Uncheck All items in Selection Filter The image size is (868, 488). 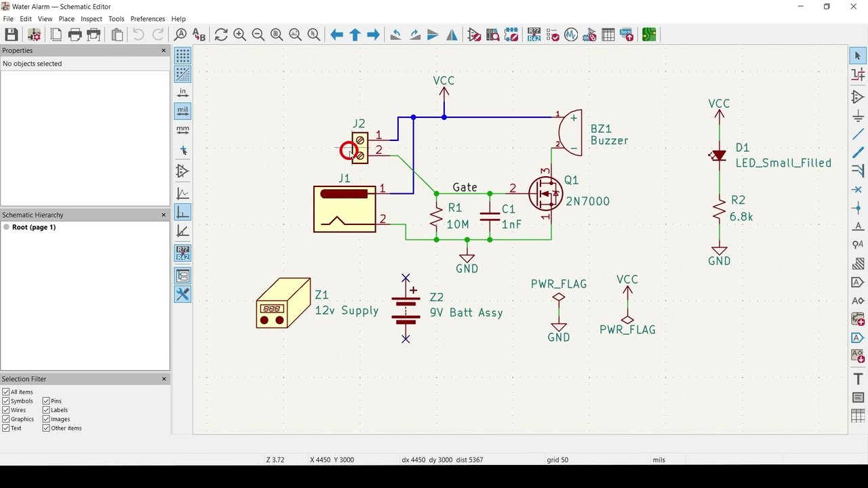click(x=6, y=392)
